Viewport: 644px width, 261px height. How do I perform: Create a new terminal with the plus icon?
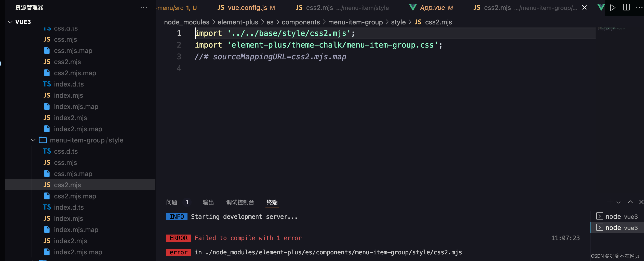tap(609, 202)
